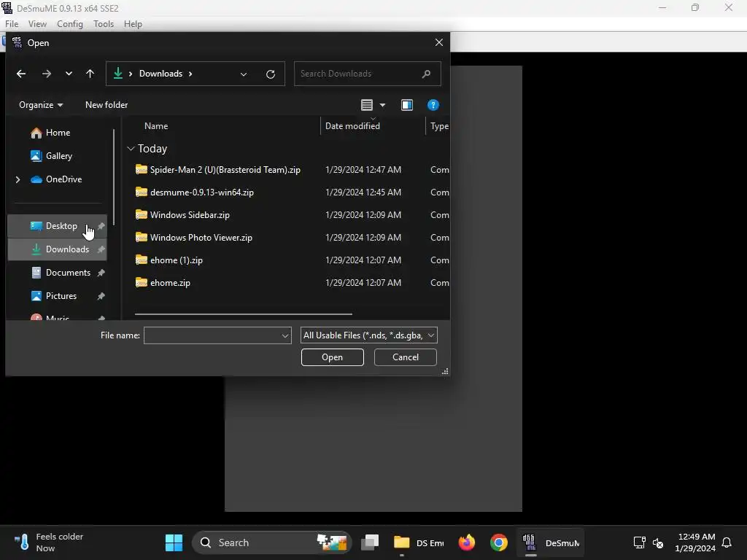
Task: Collapse the Today group
Action: click(131, 149)
